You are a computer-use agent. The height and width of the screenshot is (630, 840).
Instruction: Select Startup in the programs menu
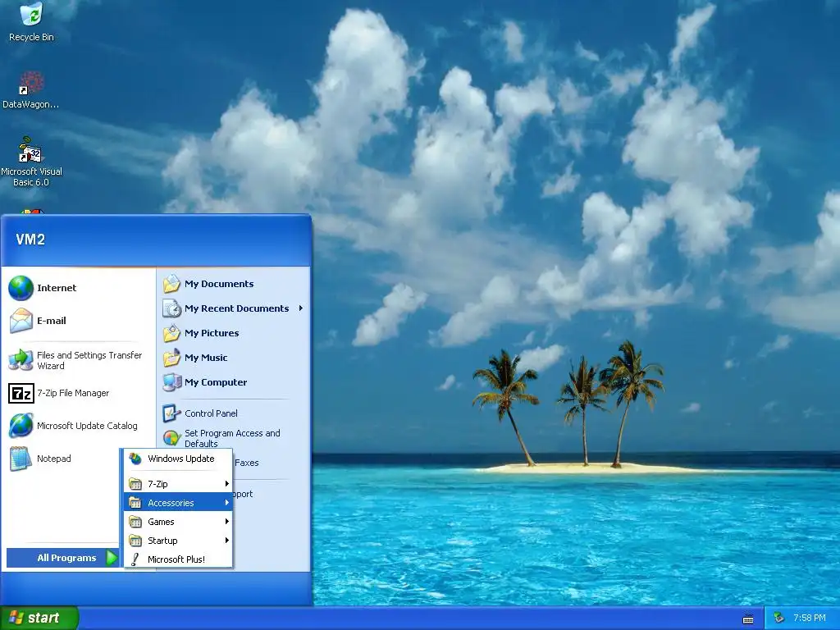coord(178,541)
